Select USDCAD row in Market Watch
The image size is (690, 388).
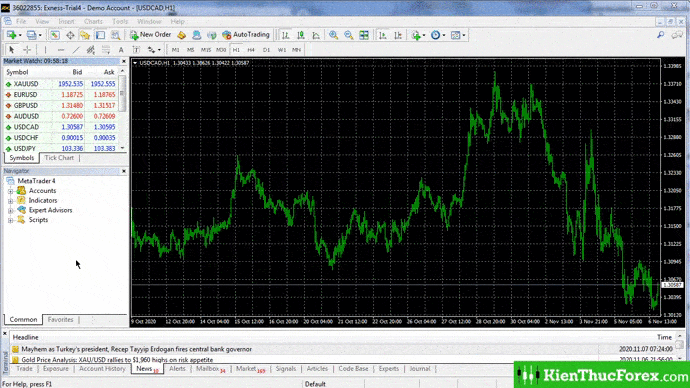(x=62, y=127)
